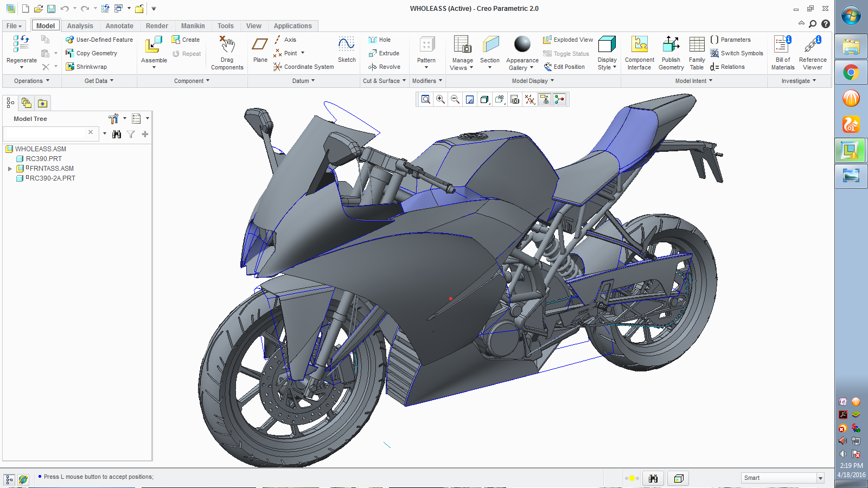Click the Windows Start button
This screenshot has height=488, width=868.
pyautogui.click(x=851, y=16)
